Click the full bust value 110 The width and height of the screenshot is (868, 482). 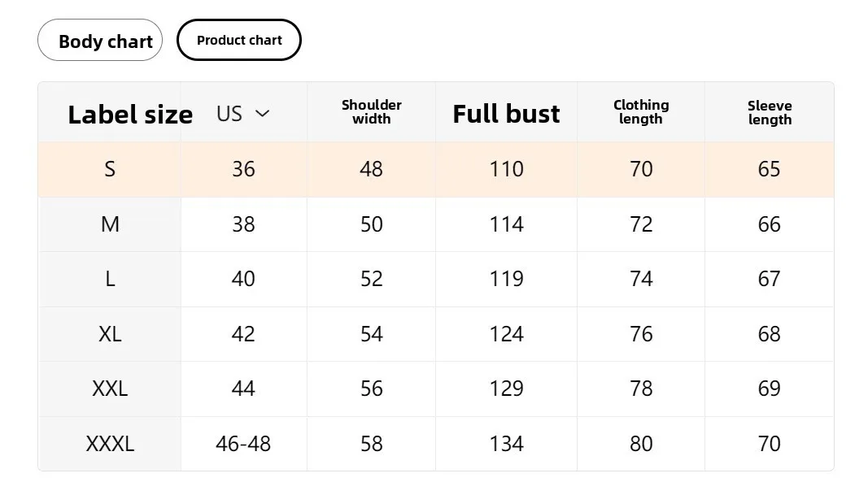coord(506,169)
